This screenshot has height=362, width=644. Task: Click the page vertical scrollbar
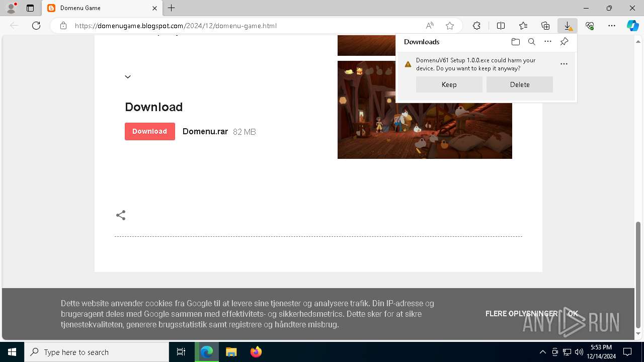[638, 275]
